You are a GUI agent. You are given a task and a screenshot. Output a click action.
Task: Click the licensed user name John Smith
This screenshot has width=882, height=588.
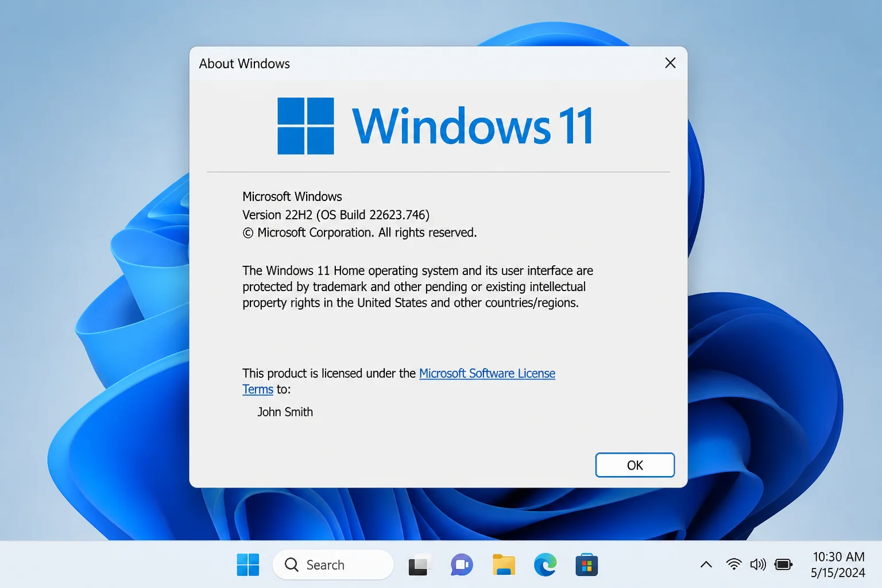pos(285,412)
